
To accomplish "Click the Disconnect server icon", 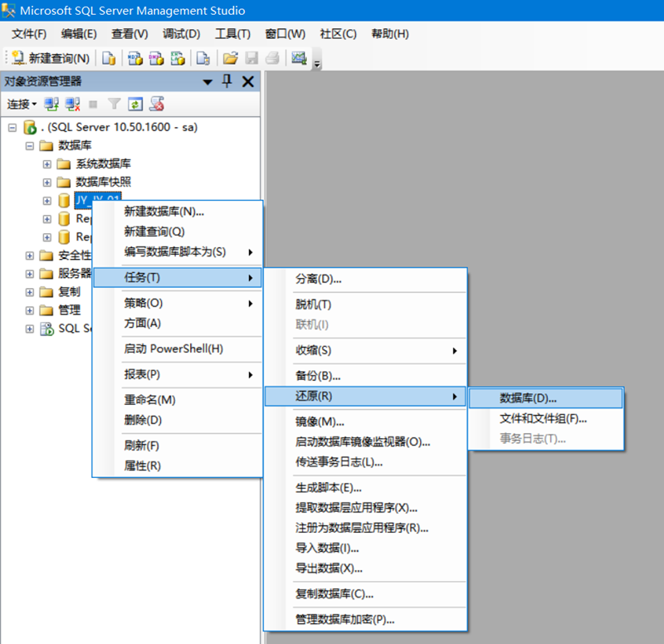I will click(73, 104).
